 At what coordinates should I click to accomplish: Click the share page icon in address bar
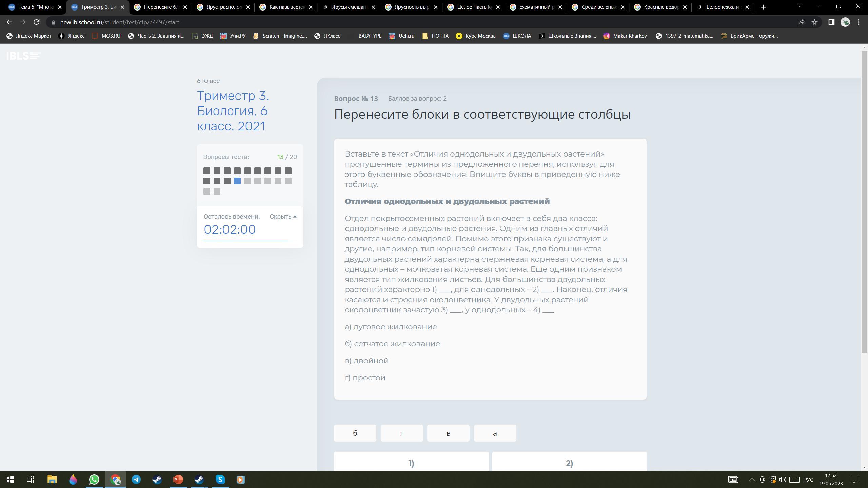tap(801, 22)
